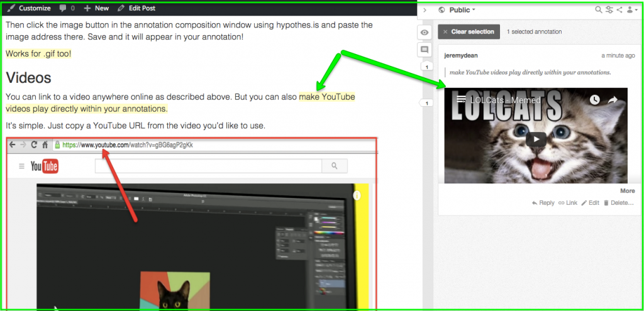
Task: Click the globe icon beside Public
Action: click(x=442, y=10)
